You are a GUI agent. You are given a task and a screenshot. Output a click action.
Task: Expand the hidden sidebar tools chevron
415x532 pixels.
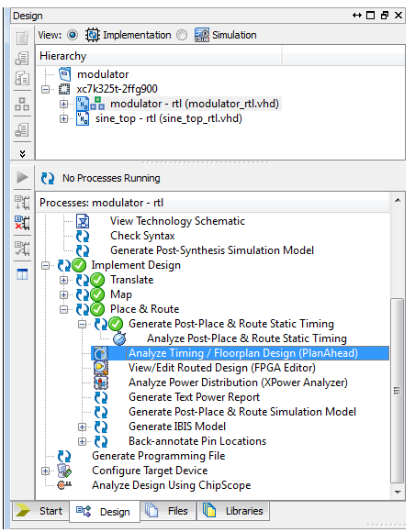pos(22,154)
